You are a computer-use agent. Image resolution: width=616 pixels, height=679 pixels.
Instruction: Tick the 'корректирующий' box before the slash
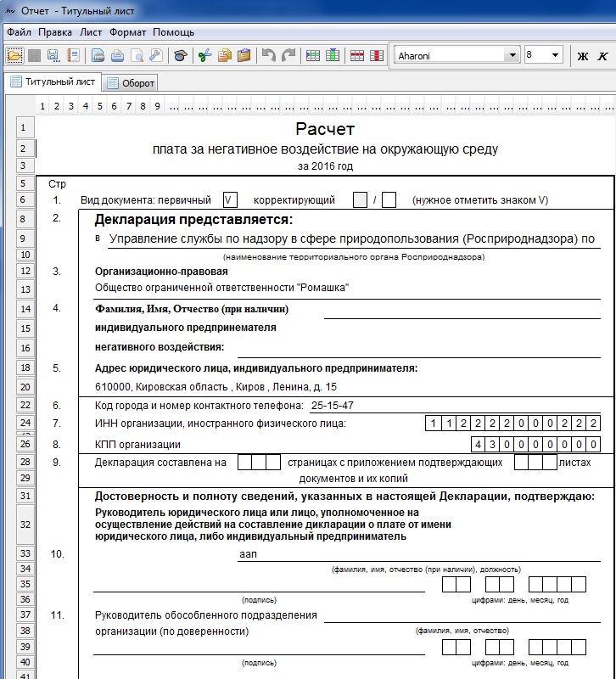click(x=360, y=200)
